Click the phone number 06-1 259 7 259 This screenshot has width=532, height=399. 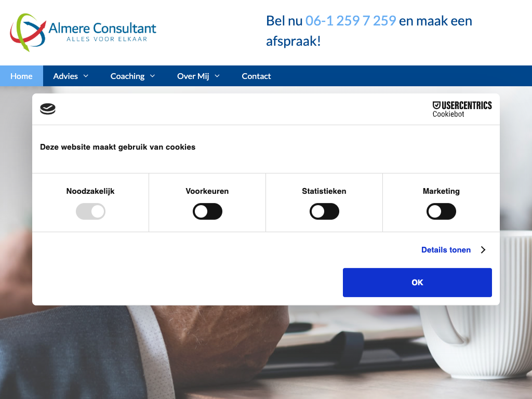pyautogui.click(x=351, y=21)
